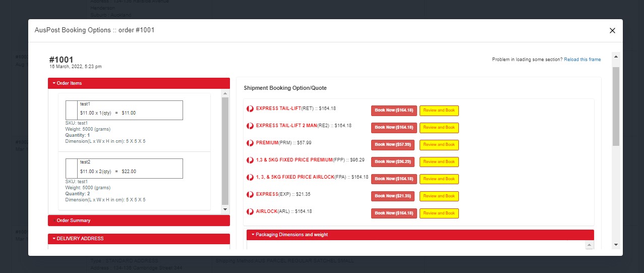Book Now the Airlock (ARL) option
Viewport: 644px width, 273px height.
pyautogui.click(x=394, y=213)
